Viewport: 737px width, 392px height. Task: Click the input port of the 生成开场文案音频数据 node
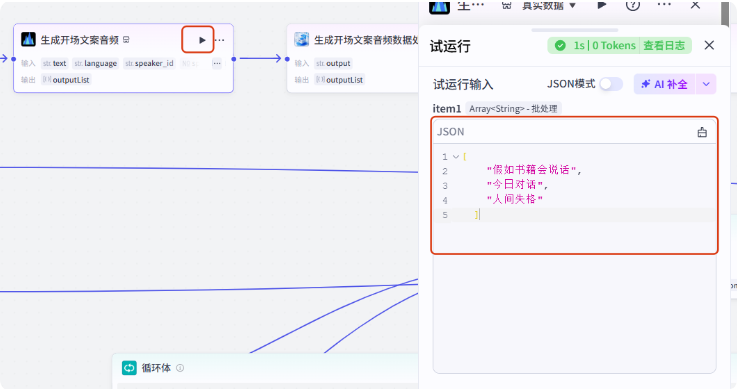287,59
